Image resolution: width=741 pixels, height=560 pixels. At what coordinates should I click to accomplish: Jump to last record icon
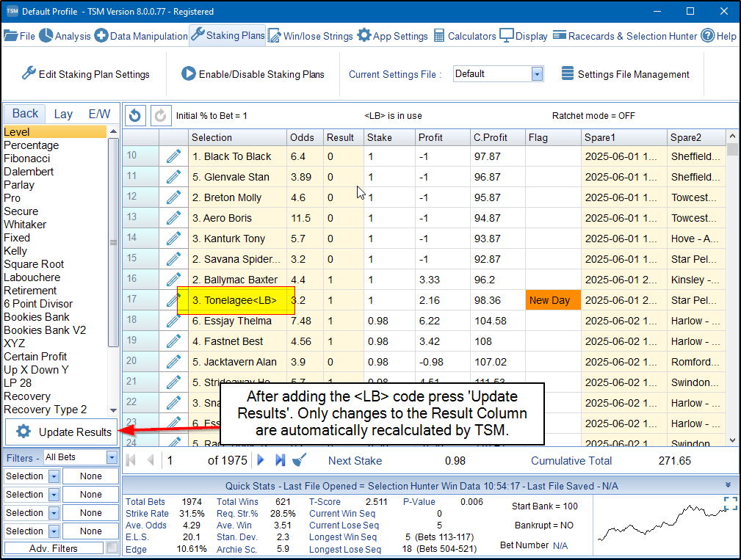(280, 460)
